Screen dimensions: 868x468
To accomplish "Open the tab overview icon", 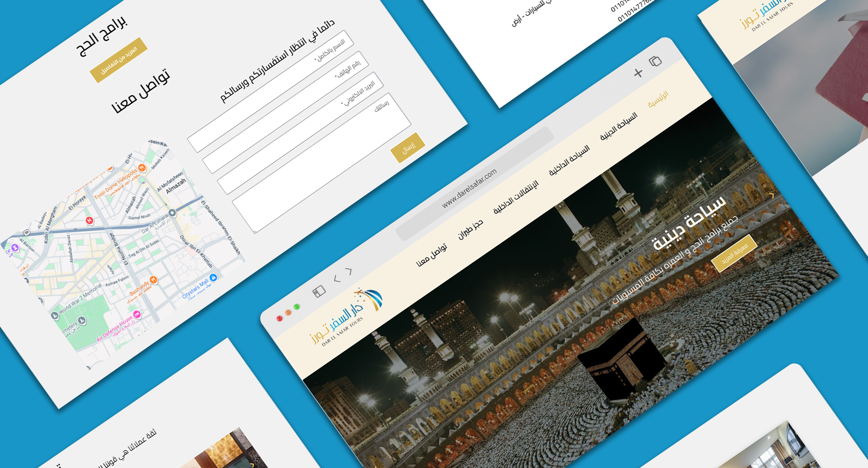I will (x=655, y=61).
